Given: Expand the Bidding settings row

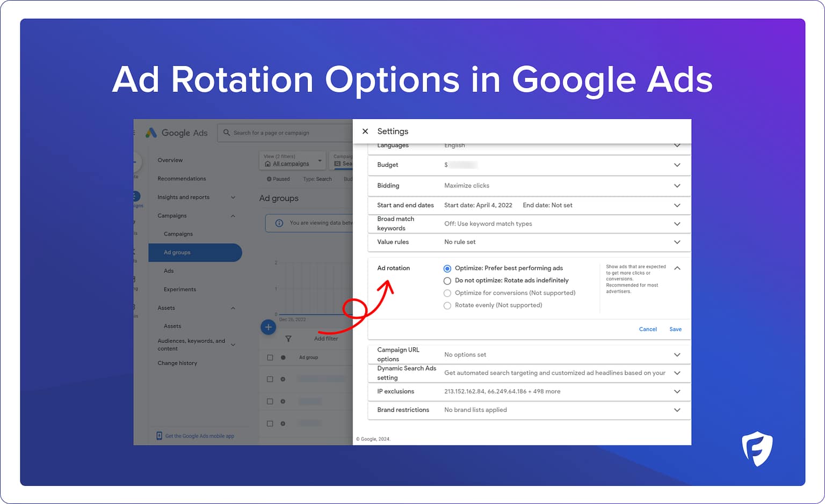Looking at the screenshot, I should click(677, 186).
